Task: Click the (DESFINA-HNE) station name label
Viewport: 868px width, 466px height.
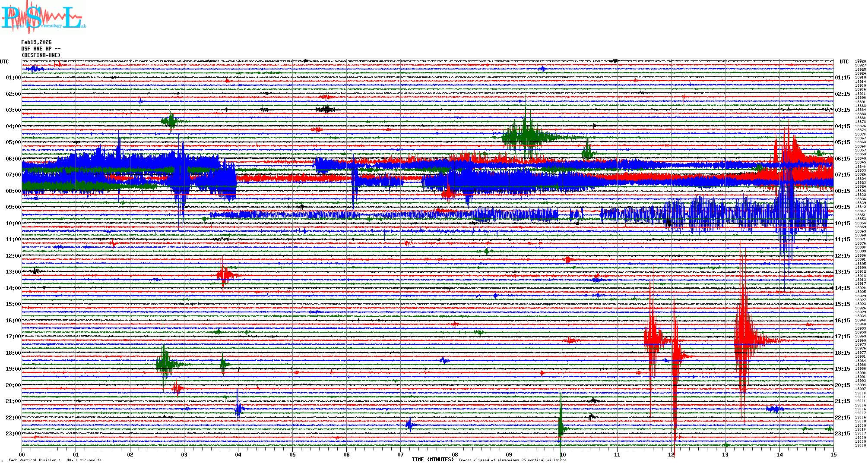Action: point(41,55)
